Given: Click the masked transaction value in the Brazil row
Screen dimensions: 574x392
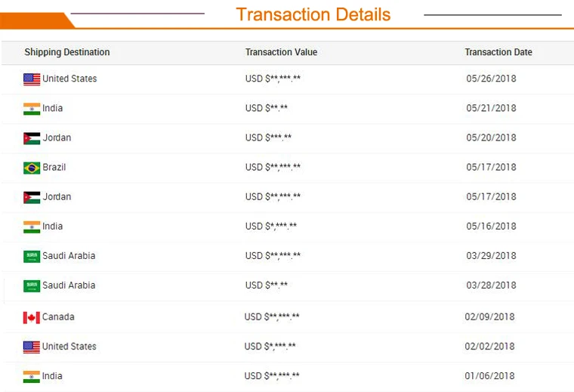Looking at the screenshot, I should click(273, 167).
